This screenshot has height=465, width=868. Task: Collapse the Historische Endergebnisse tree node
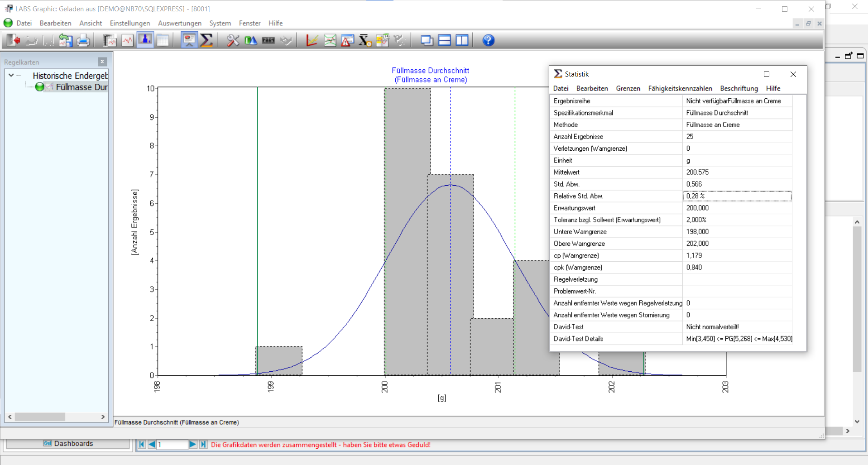click(x=11, y=76)
